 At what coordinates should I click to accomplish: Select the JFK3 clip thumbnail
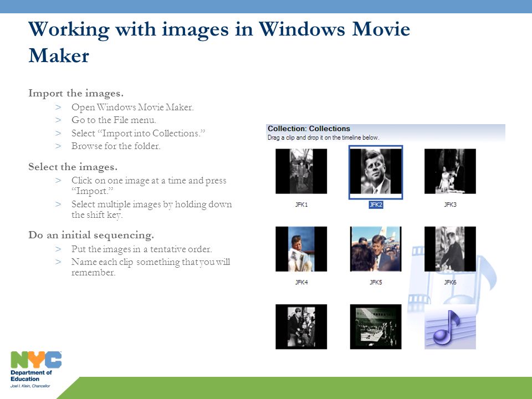[x=450, y=171]
